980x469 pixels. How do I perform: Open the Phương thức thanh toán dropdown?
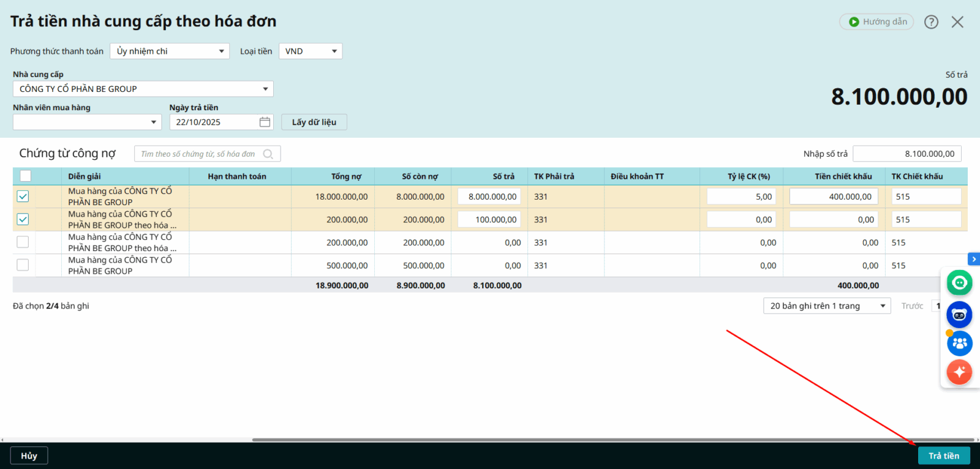pos(170,51)
